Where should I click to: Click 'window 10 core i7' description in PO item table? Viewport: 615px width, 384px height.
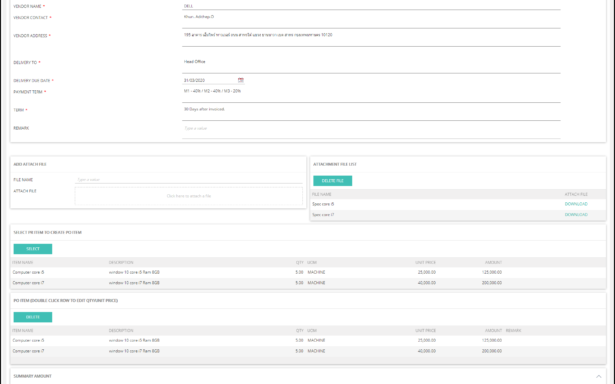[134, 351]
